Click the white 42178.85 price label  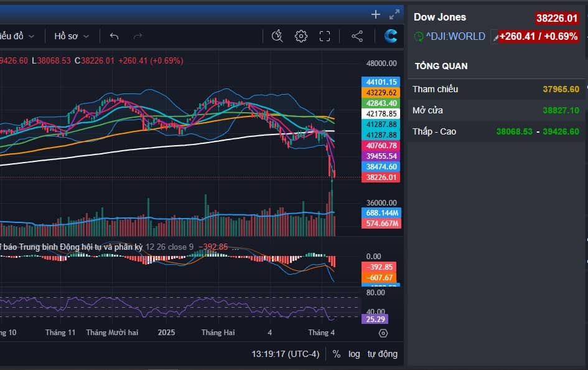[x=381, y=114]
